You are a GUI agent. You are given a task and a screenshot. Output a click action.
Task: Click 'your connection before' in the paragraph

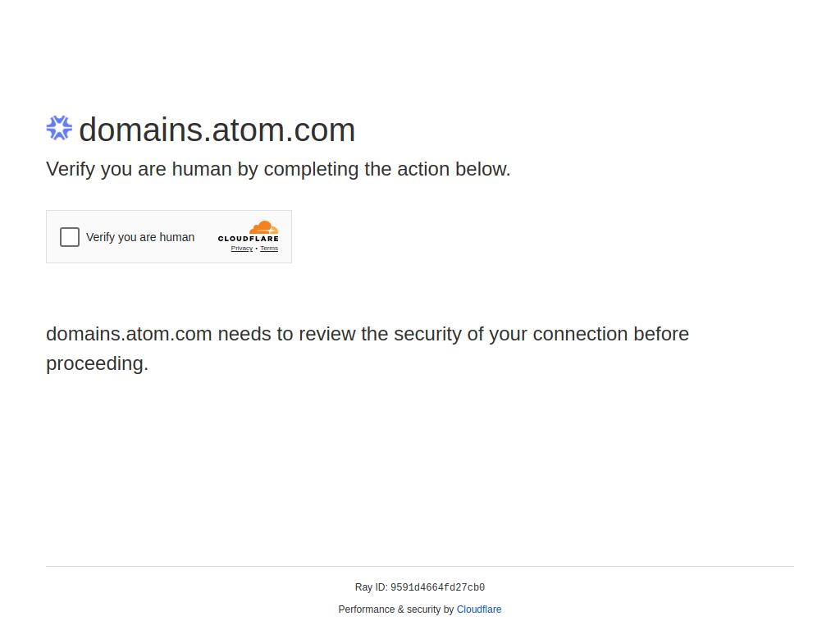click(589, 334)
